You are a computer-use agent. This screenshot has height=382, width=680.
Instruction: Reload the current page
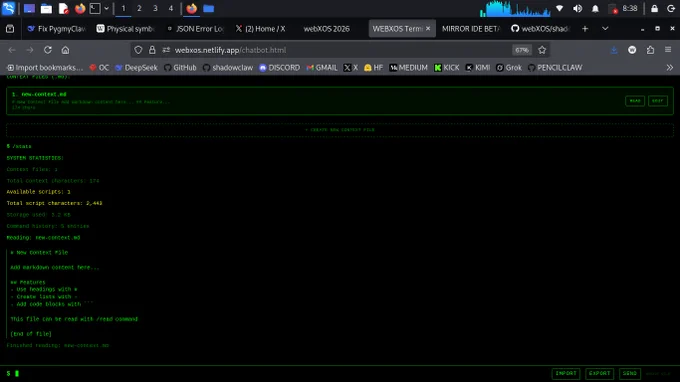pos(48,50)
